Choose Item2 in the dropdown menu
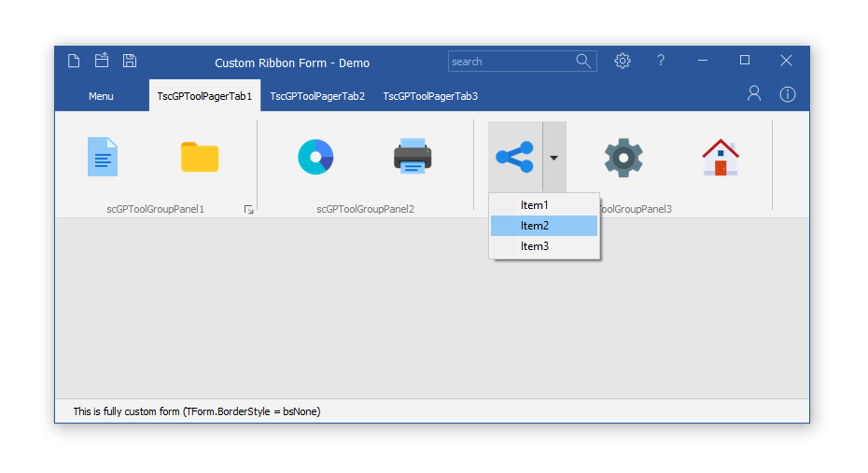 [x=544, y=226]
